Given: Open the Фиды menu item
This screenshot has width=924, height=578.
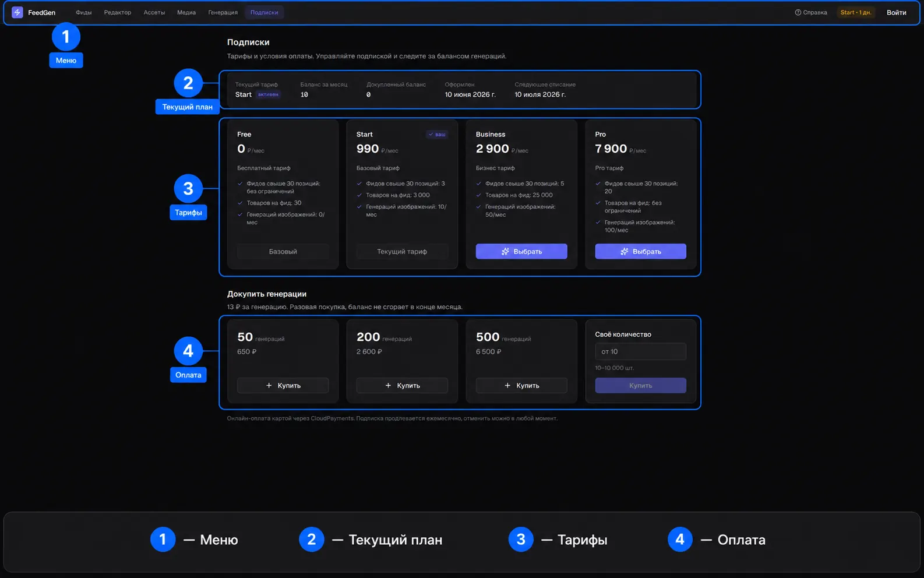Looking at the screenshot, I should point(83,12).
